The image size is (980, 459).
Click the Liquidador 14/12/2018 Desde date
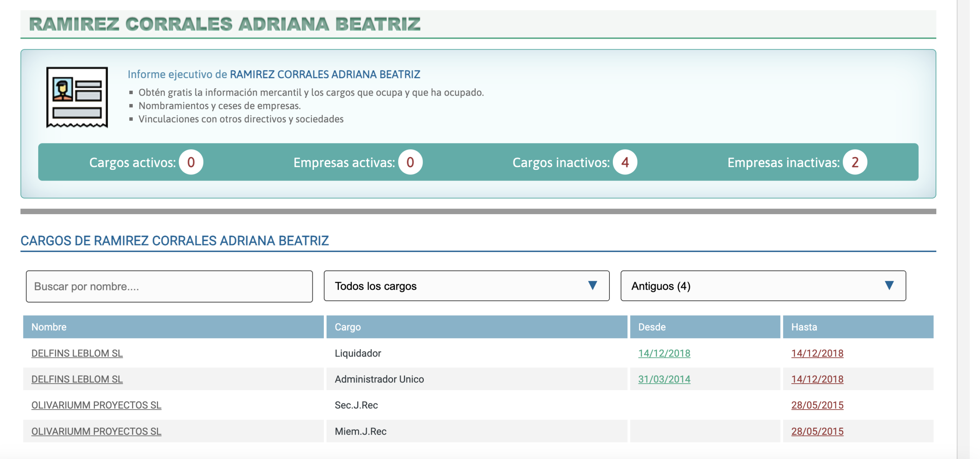664,353
